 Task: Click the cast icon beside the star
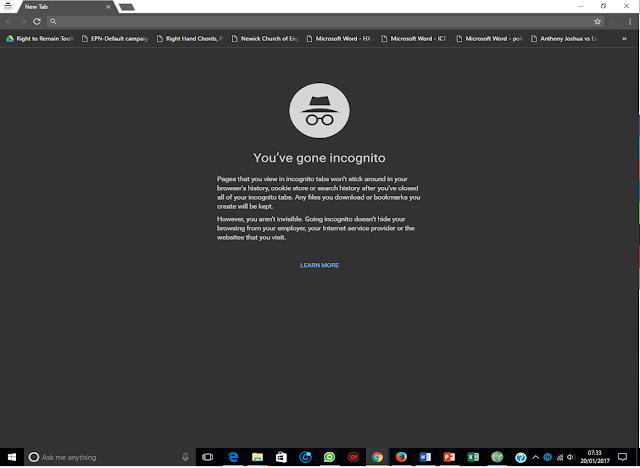click(613, 22)
